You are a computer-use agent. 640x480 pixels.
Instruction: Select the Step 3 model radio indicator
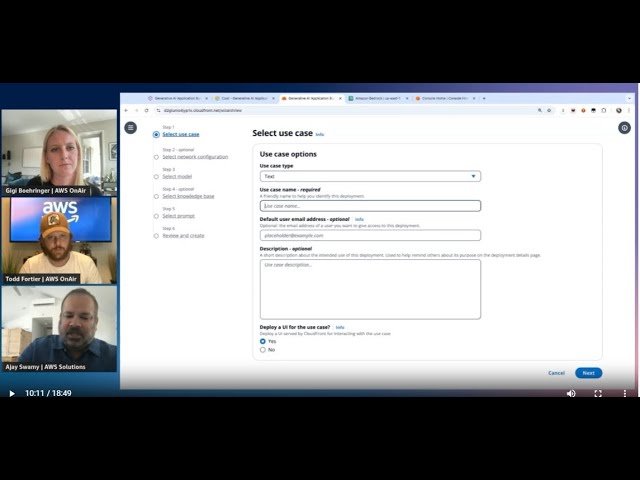(156, 177)
